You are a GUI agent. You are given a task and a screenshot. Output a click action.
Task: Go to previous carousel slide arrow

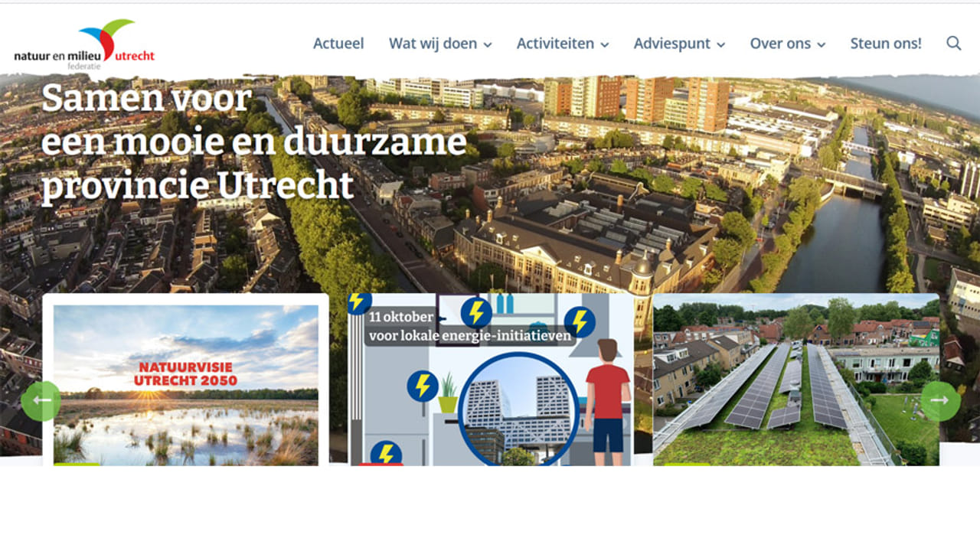pos(41,400)
